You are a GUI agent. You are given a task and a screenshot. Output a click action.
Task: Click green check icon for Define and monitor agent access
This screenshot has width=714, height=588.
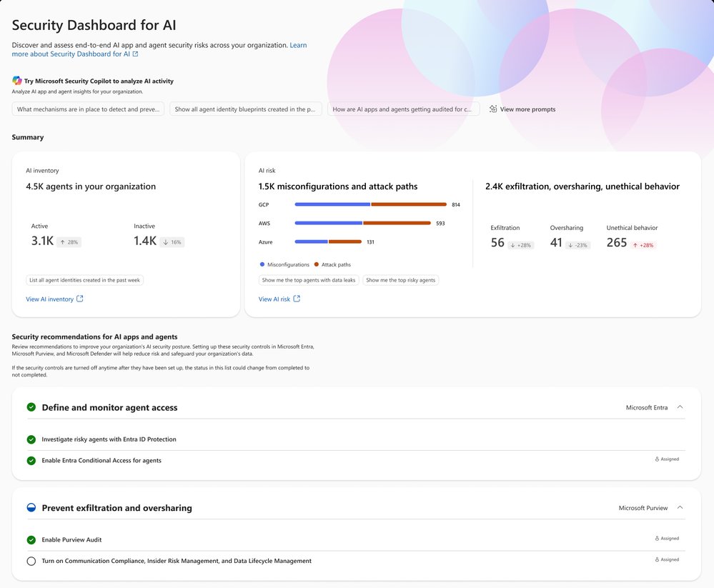tap(31, 407)
